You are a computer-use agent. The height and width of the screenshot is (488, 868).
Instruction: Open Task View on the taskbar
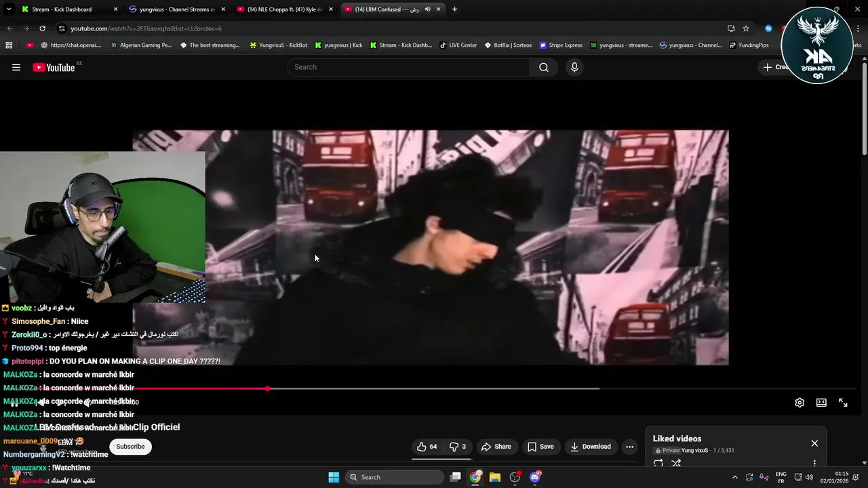456,477
